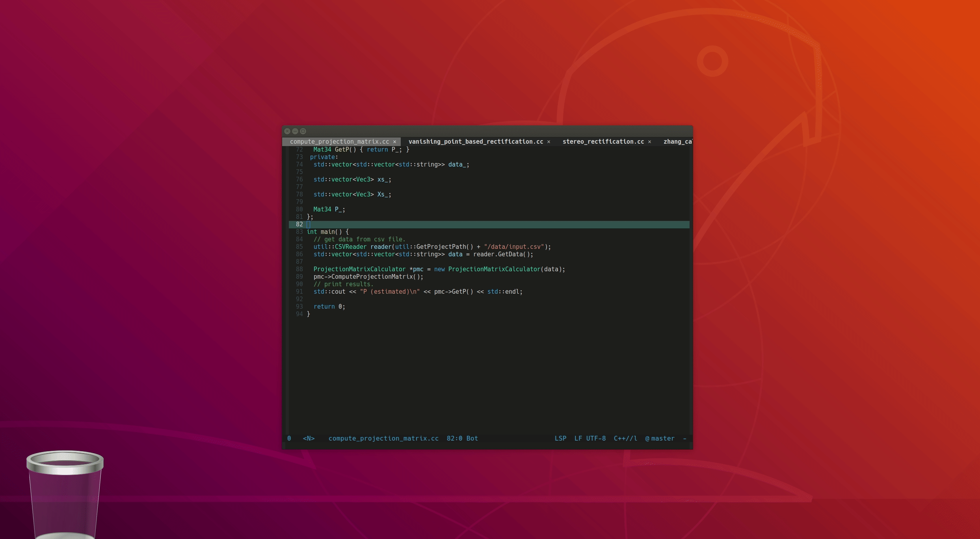
Task: Click the buffer name in the modeline
Action: click(x=383, y=439)
